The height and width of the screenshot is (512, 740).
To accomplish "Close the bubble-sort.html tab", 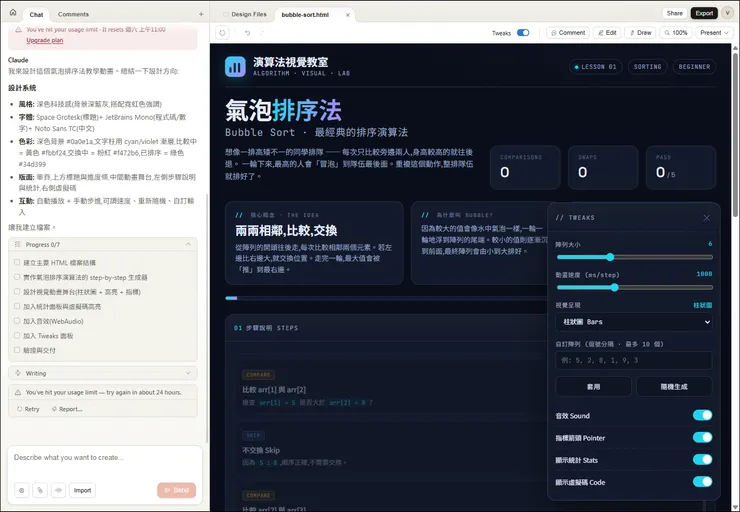I will point(348,15).
